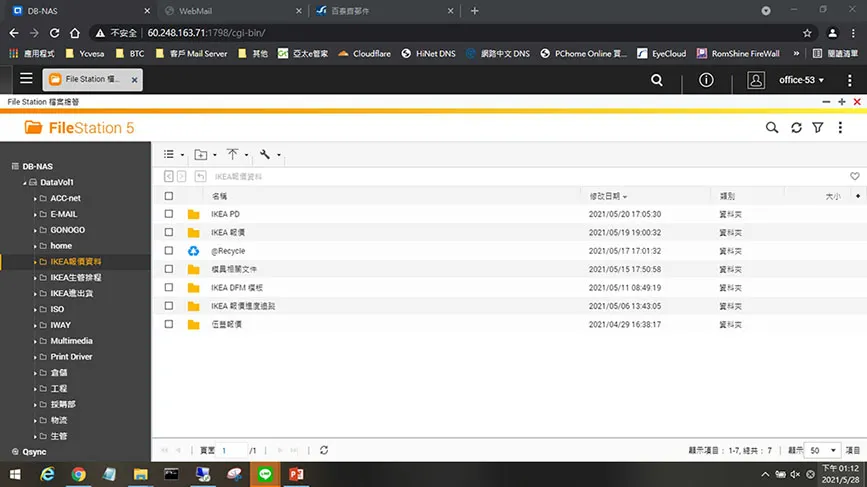Screen dimensions: 867x487
Task: Open the Cloudflare bookmark
Action: coord(364,54)
